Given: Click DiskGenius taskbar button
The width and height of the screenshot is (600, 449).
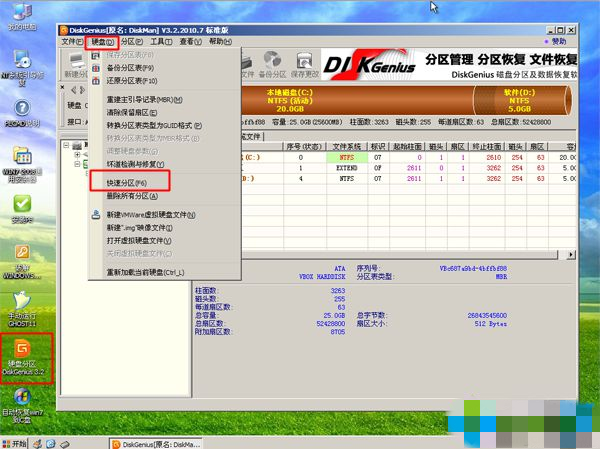Looking at the screenshot, I should click(x=156, y=444).
